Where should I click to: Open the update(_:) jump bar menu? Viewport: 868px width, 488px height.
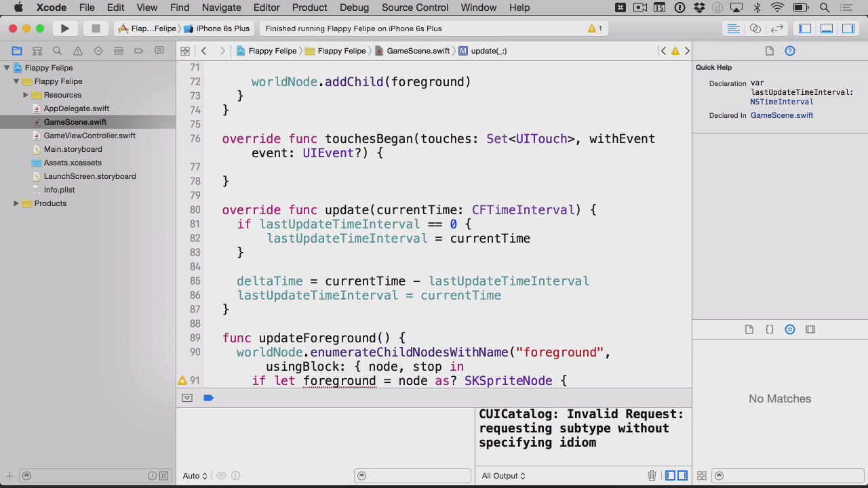tap(483, 51)
